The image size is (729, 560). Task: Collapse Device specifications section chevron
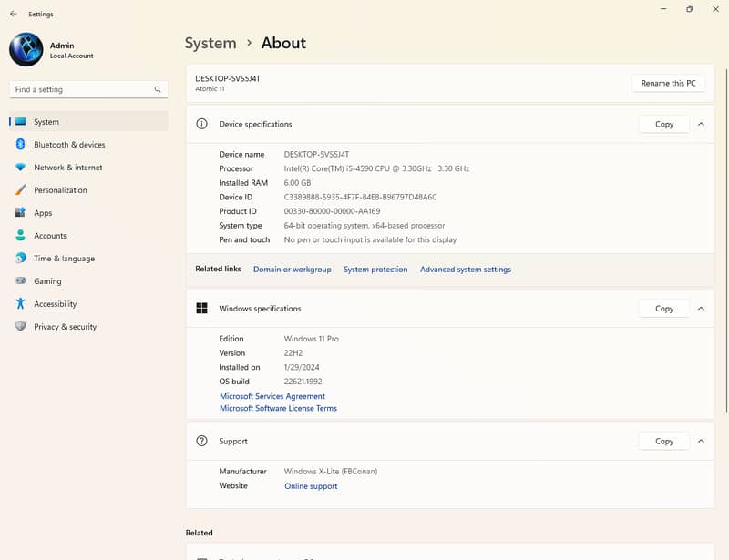click(x=701, y=124)
